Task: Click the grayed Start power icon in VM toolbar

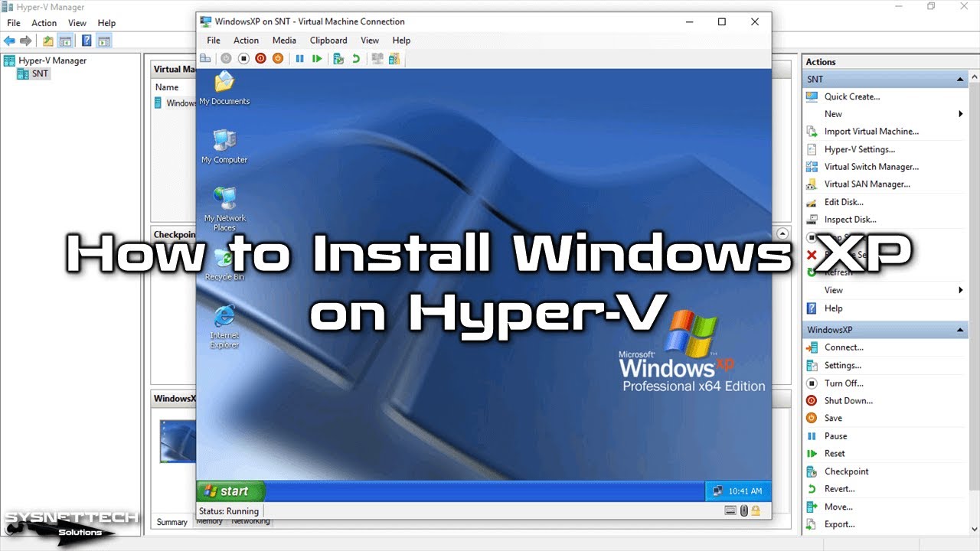Action: (x=226, y=58)
